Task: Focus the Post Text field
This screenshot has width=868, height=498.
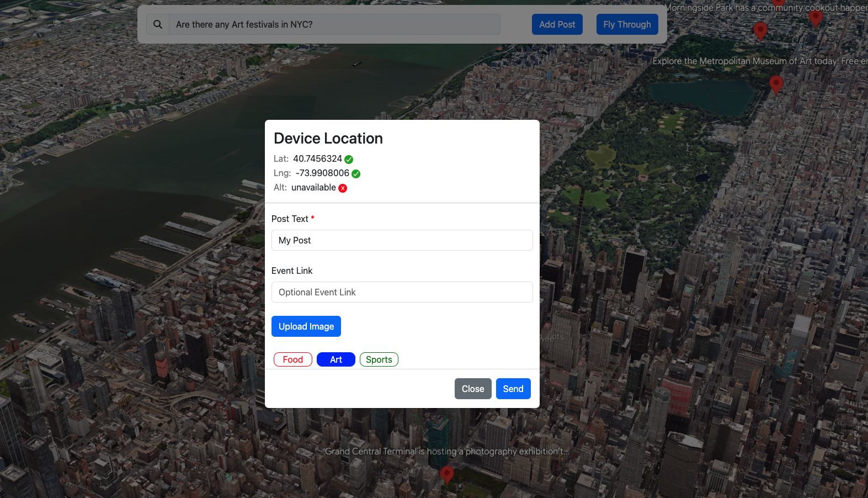Action: (402, 240)
